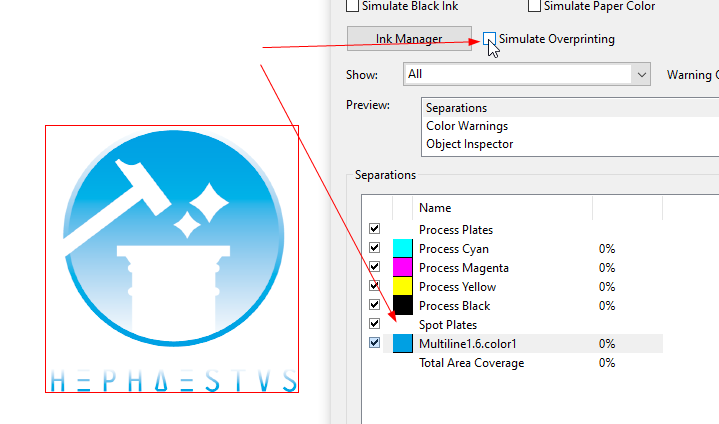Click the black color swatch
The height and width of the screenshot is (424, 719).
coord(403,305)
